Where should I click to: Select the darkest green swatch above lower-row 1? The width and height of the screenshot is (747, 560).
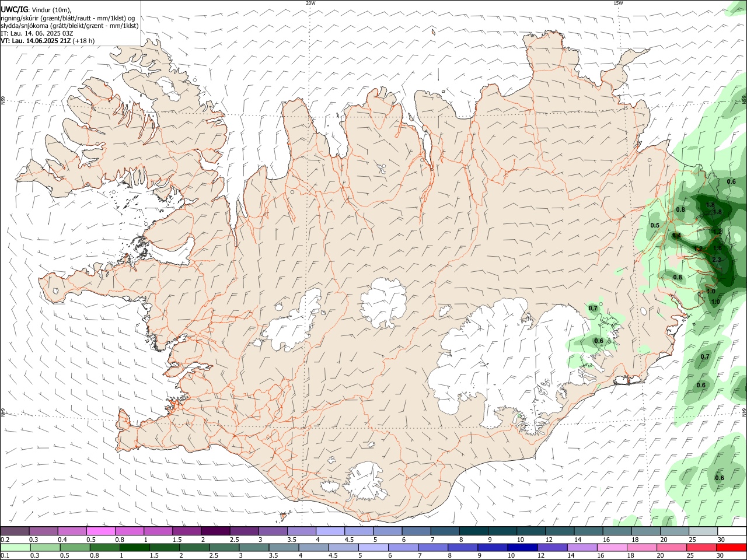[134, 548]
